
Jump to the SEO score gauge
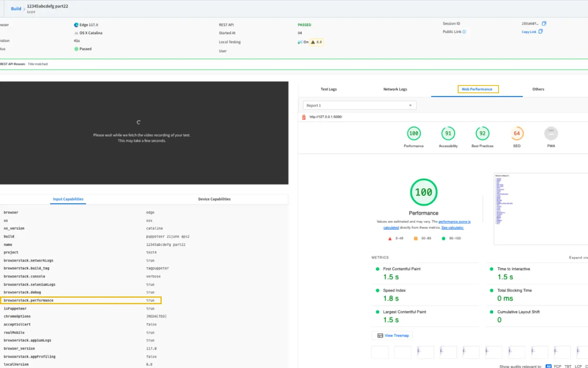click(x=517, y=133)
